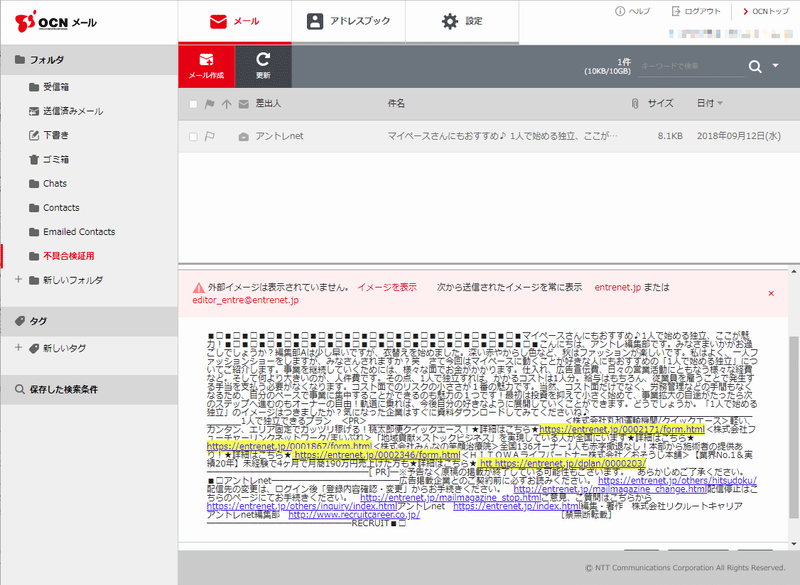Screen dimensions: 800x585
Task: Click the keyword search input field
Action: pos(691,66)
